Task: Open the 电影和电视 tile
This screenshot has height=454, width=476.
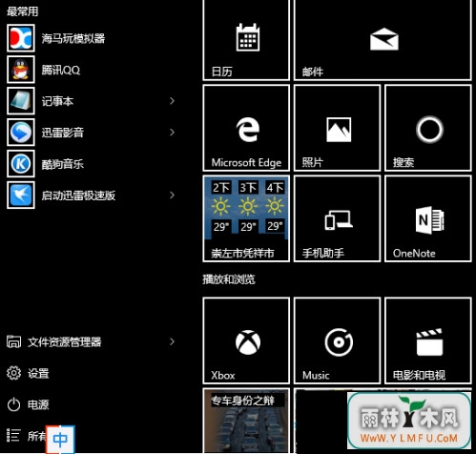Action: coord(428,340)
